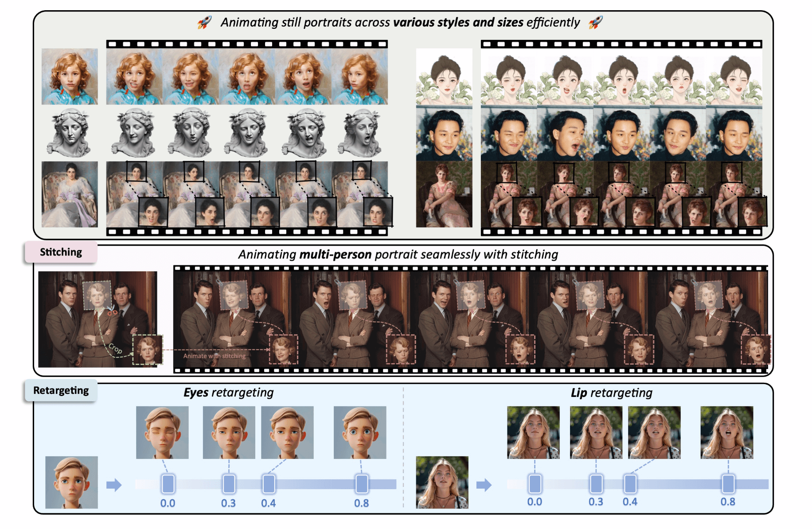
Task: Open the dark-haired man source photo beside its film strip
Action: (x=444, y=133)
